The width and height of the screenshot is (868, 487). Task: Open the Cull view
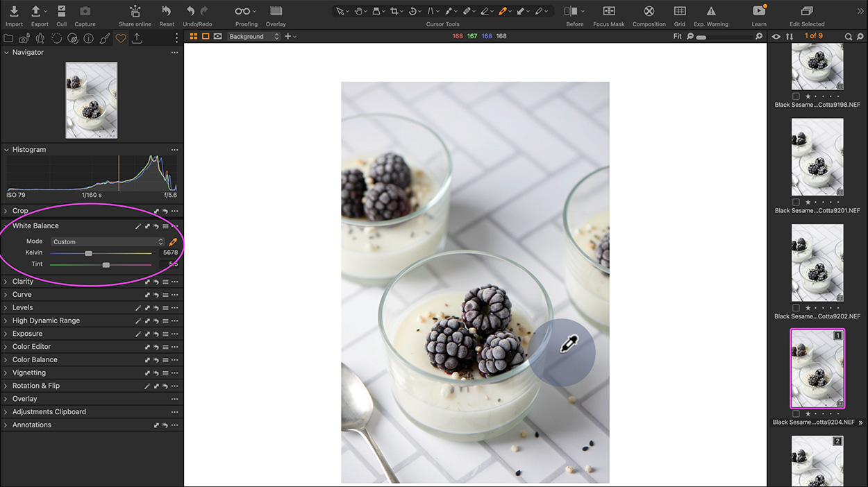point(61,11)
